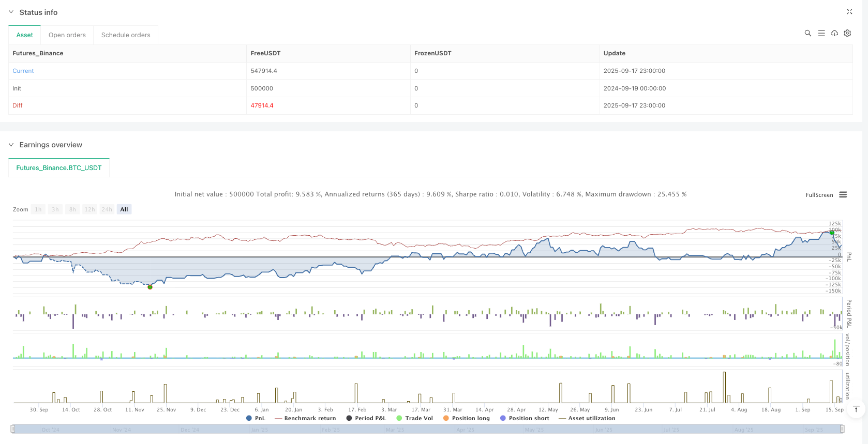Hide the Benchmark return legend series
868x444 pixels.
tap(305, 418)
